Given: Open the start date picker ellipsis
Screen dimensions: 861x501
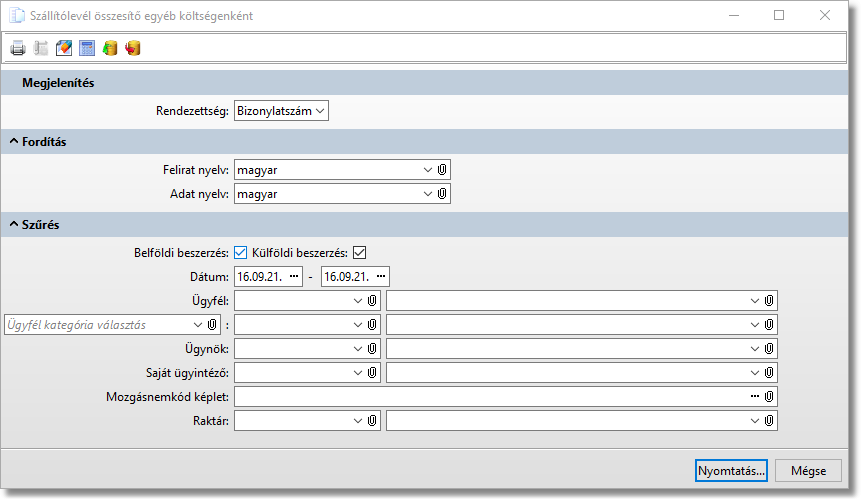Looking at the screenshot, I should click(293, 276).
